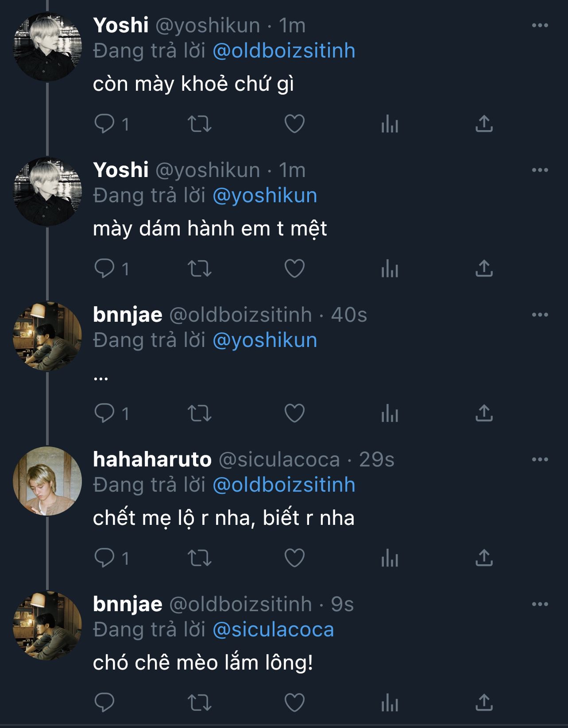Retweet hahaharuto's "chết mẹ lộ r nha" tweet
This screenshot has height=728, width=568.
(200, 558)
